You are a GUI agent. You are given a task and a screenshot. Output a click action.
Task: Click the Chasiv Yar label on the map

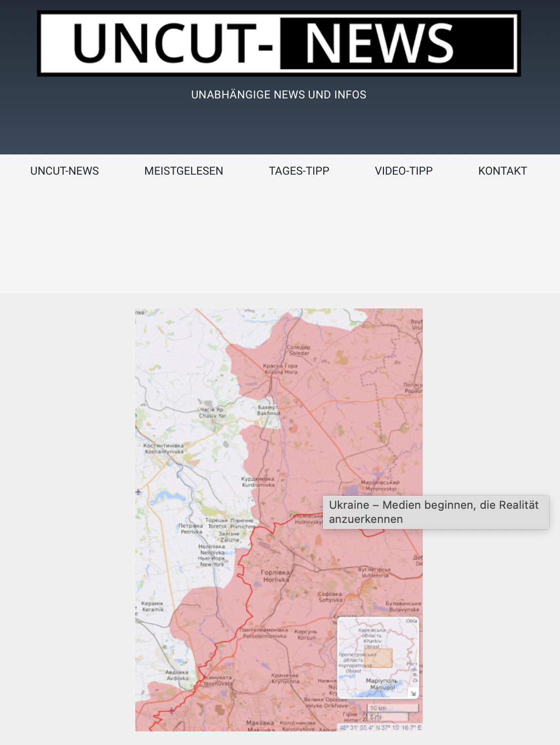coord(212,413)
